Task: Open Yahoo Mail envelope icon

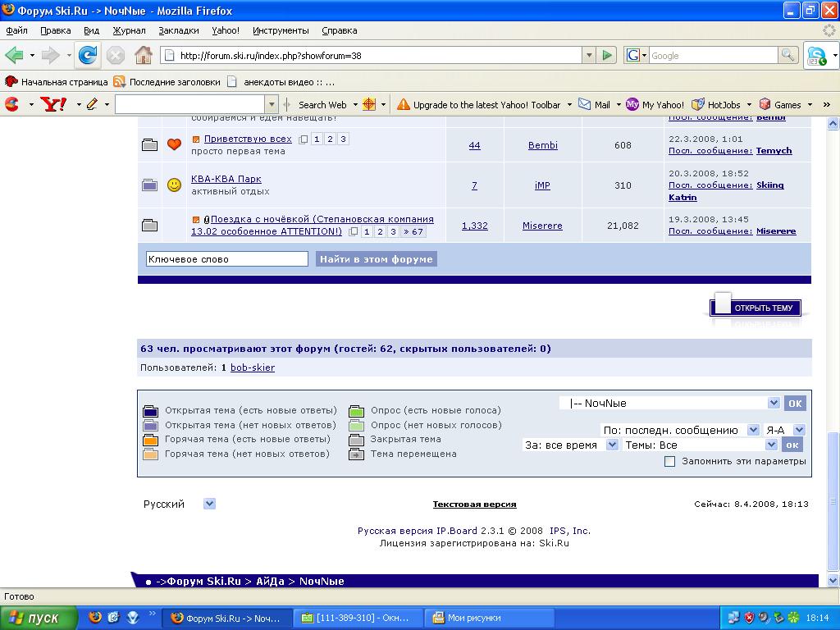Action: [585, 104]
